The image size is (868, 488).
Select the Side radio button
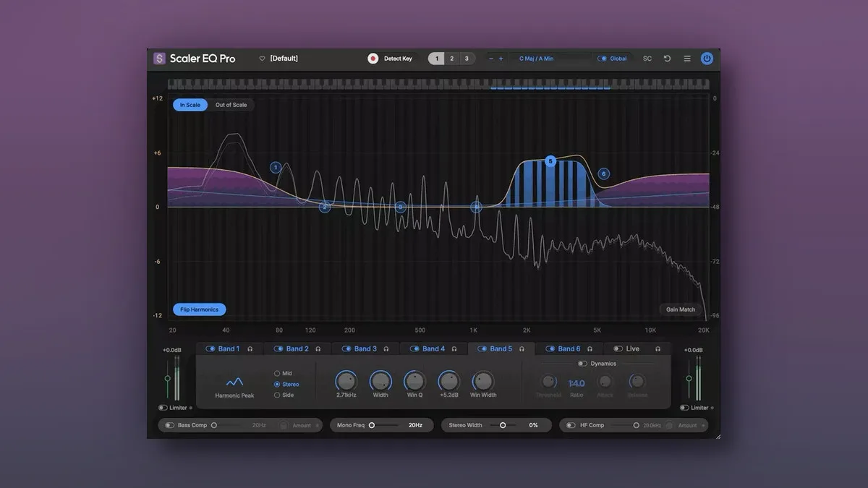(x=277, y=395)
